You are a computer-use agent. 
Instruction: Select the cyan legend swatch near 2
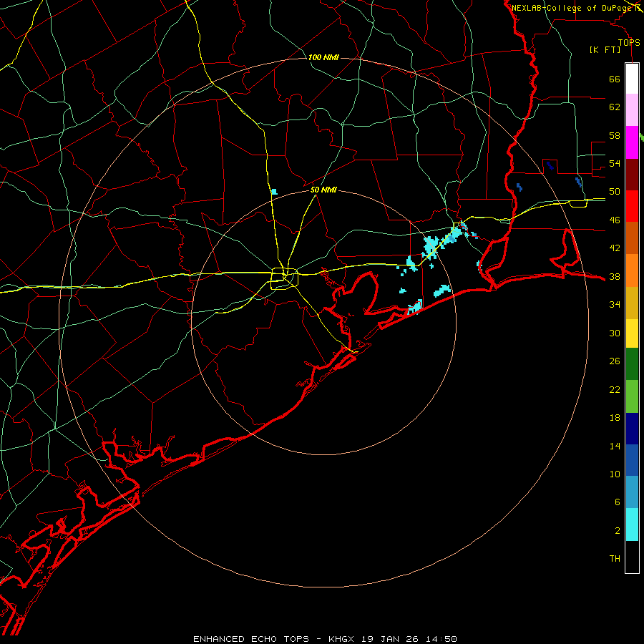click(x=632, y=525)
